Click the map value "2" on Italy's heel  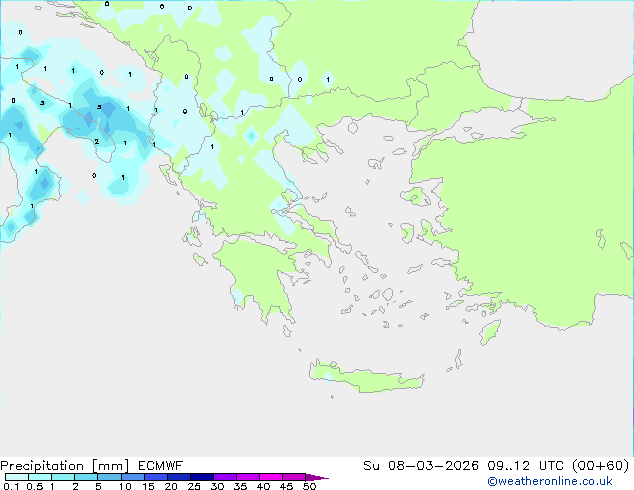pyautogui.click(x=96, y=142)
